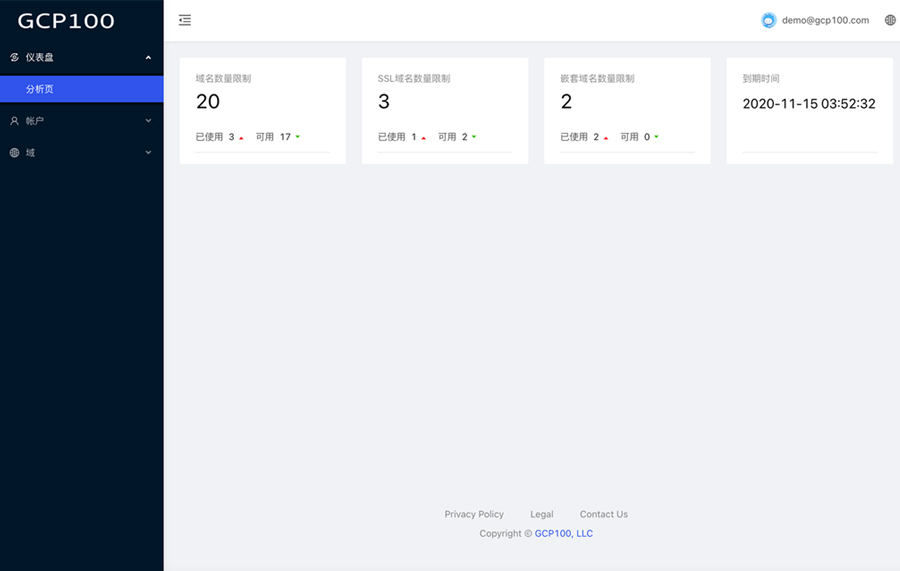Collapse the 仪表盘 menu chevron
Viewport: 900px width, 571px height.
148,57
